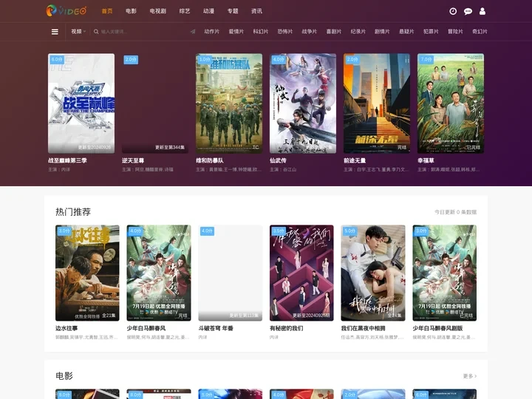Click the Video site logo
This screenshot has width=532, height=399.
coord(66,11)
